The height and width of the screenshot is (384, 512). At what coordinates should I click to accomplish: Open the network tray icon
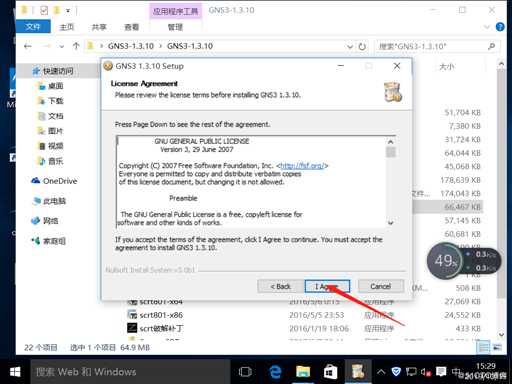pyautogui.click(x=411, y=371)
